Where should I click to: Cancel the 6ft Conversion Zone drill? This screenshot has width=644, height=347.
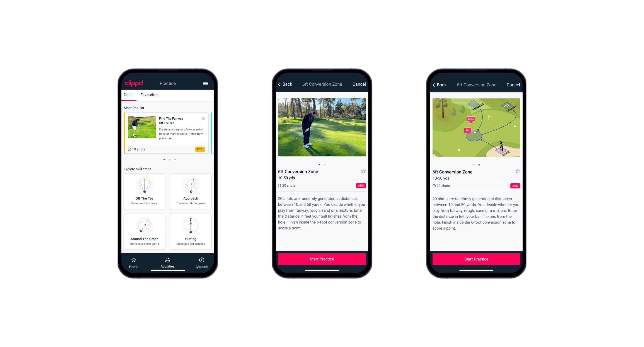click(x=360, y=84)
